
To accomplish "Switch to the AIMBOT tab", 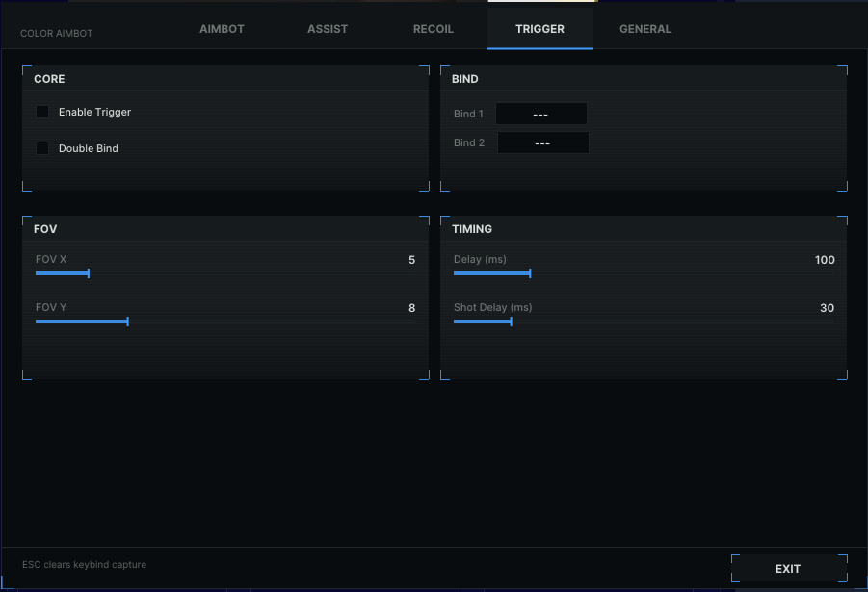I will click(222, 29).
